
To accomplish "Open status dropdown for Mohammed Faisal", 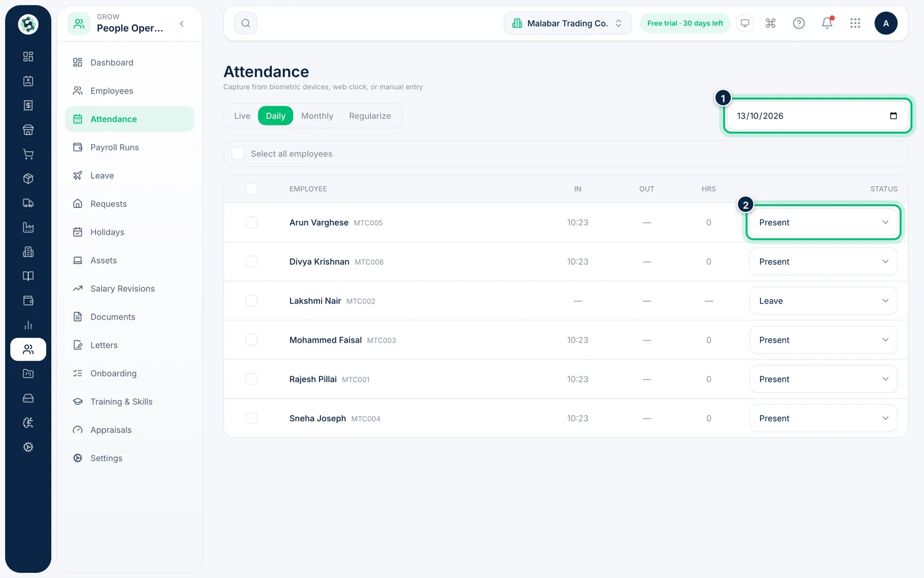I will (824, 340).
